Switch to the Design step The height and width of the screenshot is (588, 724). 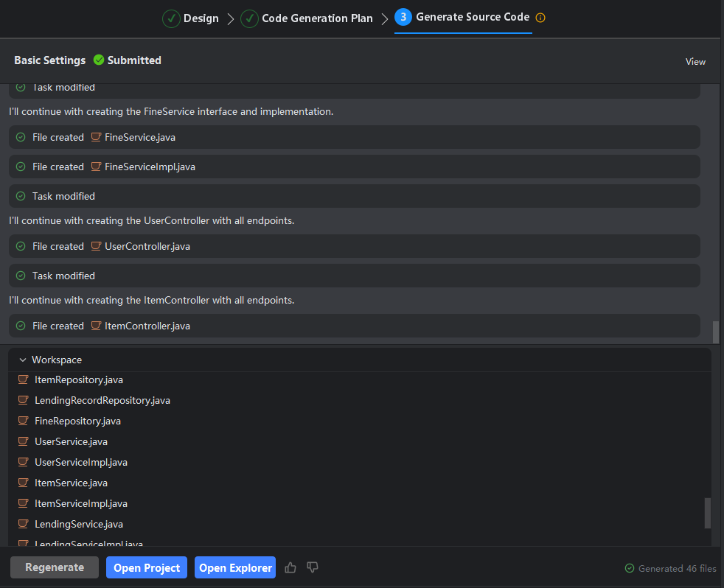pyautogui.click(x=191, y=18)
